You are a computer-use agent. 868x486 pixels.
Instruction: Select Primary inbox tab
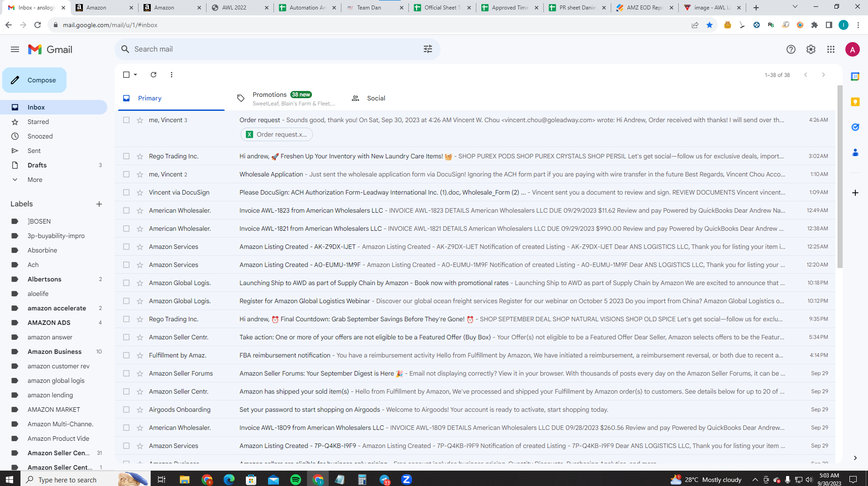(171, 98)
